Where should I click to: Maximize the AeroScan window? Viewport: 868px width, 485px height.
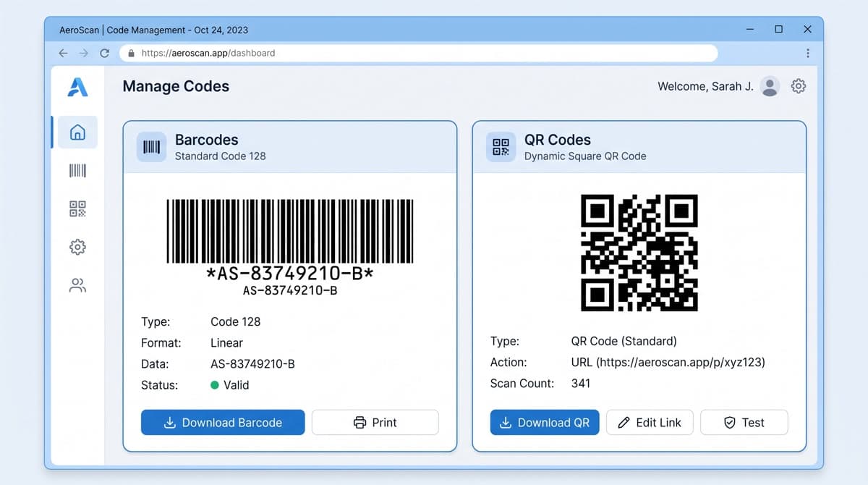pos(778,30)
